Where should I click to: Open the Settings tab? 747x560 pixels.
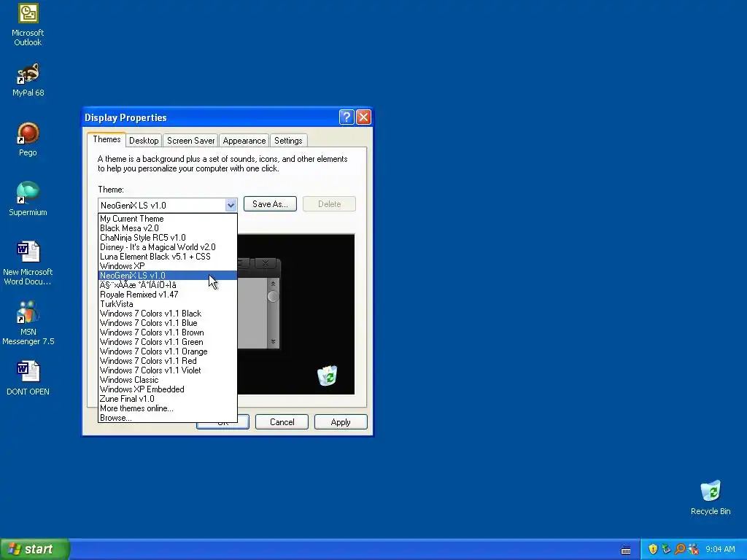(x=288, y=141)
